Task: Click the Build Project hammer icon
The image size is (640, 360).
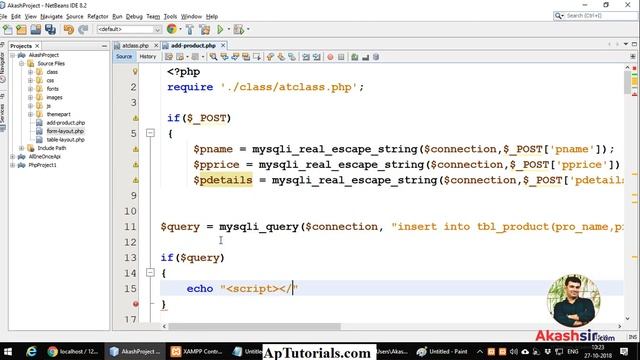Action: click(x=190, y=29)
